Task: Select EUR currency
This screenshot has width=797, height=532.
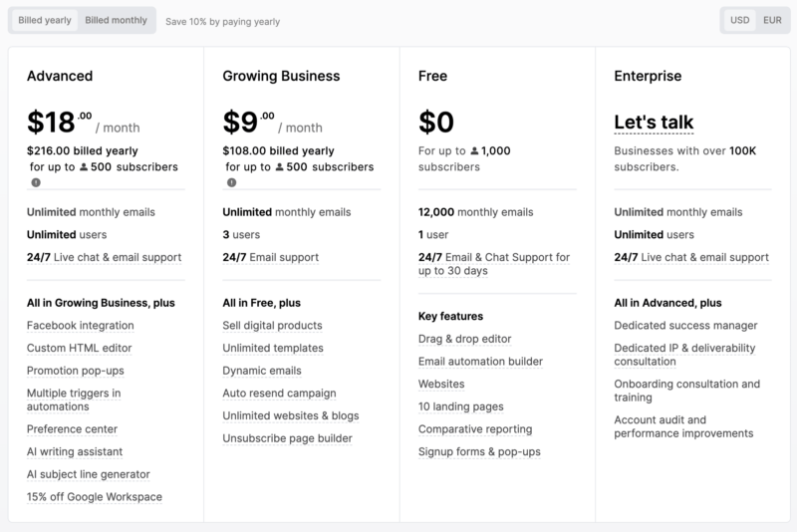Action: pos(772,20)
